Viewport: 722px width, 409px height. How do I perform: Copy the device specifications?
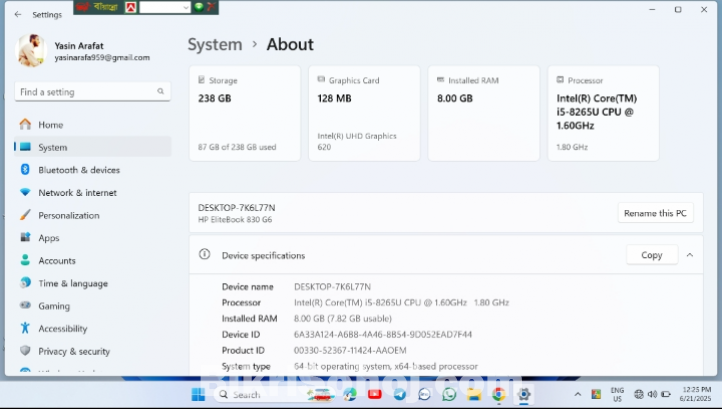click(652, 255)
